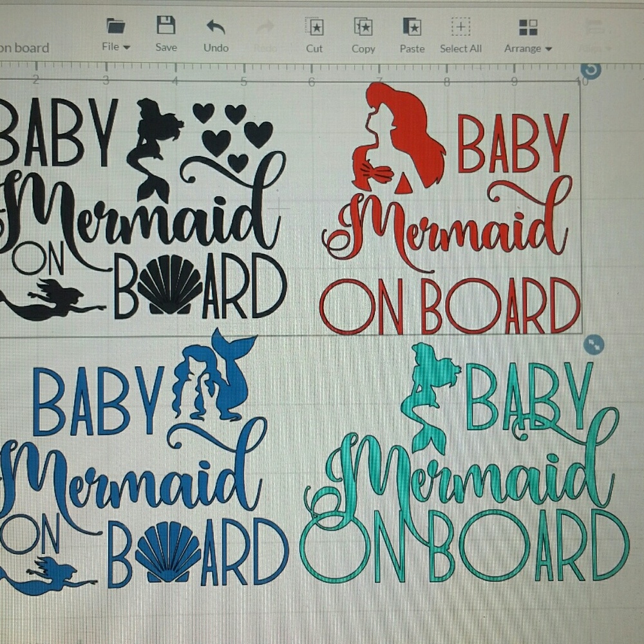The width and height of the screenshot is (644, 644).
Task: Click the Select All label
Action: tap(460, 48)
